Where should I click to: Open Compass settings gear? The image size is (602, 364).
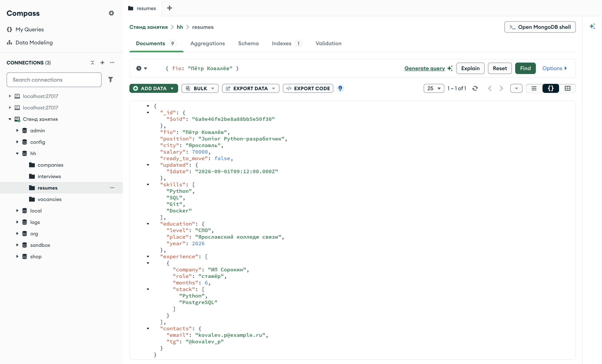pos(111,13)
